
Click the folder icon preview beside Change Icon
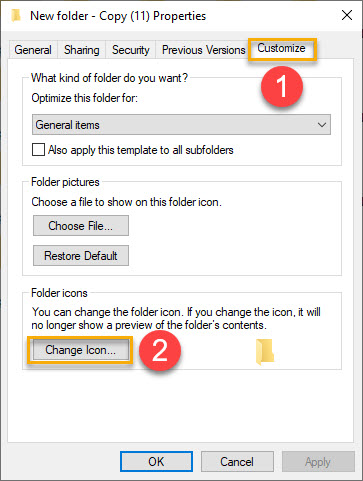265,352
